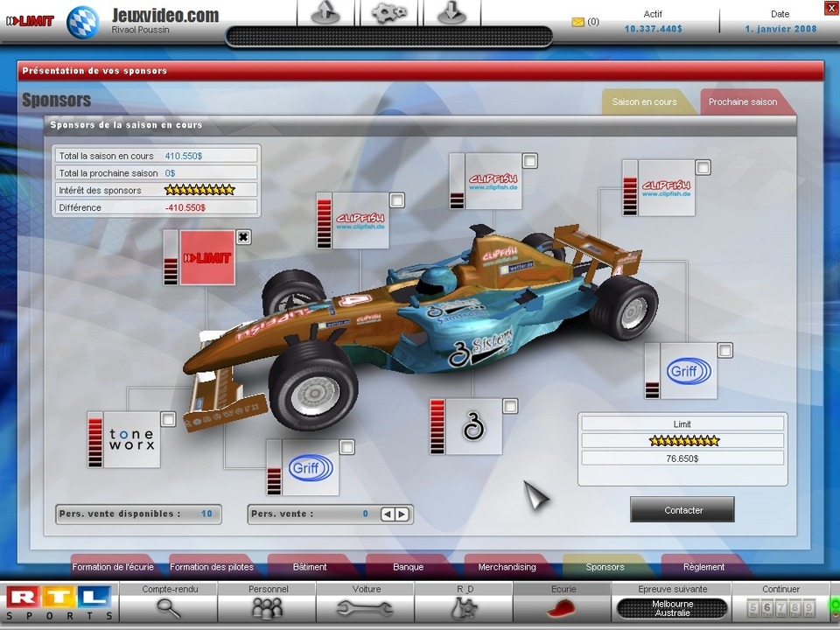Remove the Limit sponsor with X button
This screenshot has height=630, width=840.
click(x=243, y=237)
